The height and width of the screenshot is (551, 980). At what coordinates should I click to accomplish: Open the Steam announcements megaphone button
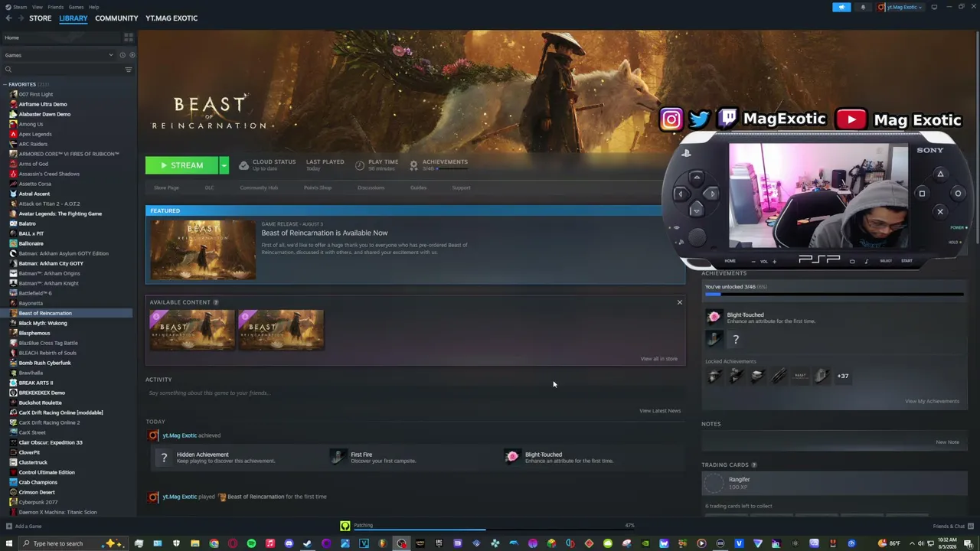[x=841, y=7]
